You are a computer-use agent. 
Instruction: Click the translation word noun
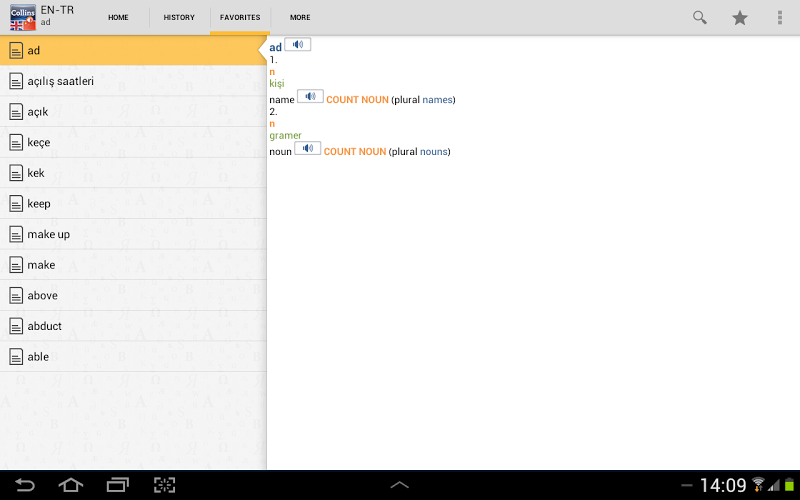click(281, 152)
